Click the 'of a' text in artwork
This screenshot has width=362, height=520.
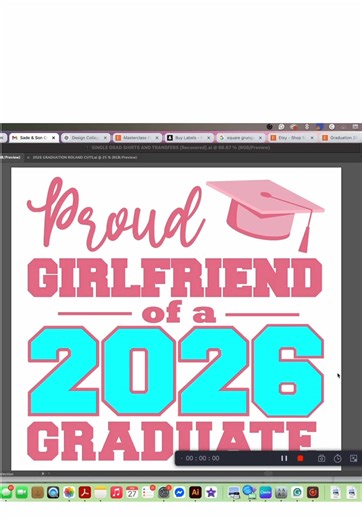click(179, 312)
